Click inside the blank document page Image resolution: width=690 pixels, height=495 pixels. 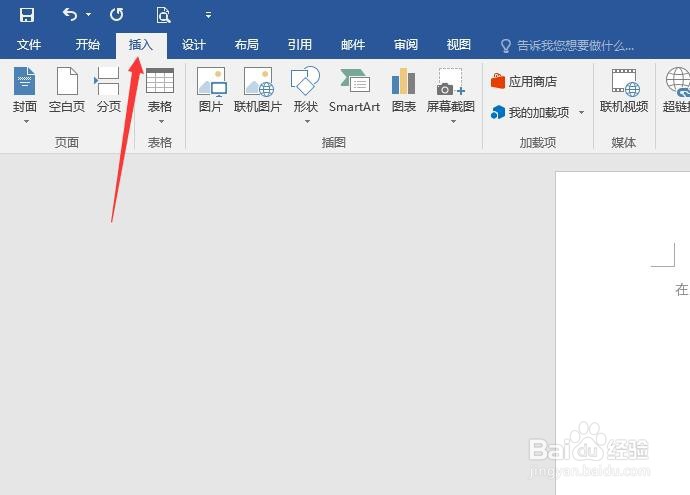623,333
